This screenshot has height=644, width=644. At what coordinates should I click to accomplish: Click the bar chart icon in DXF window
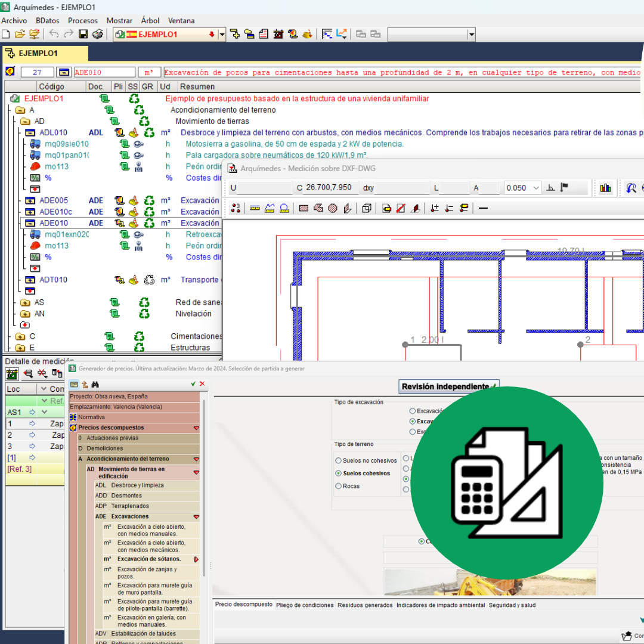coord(606,188)
